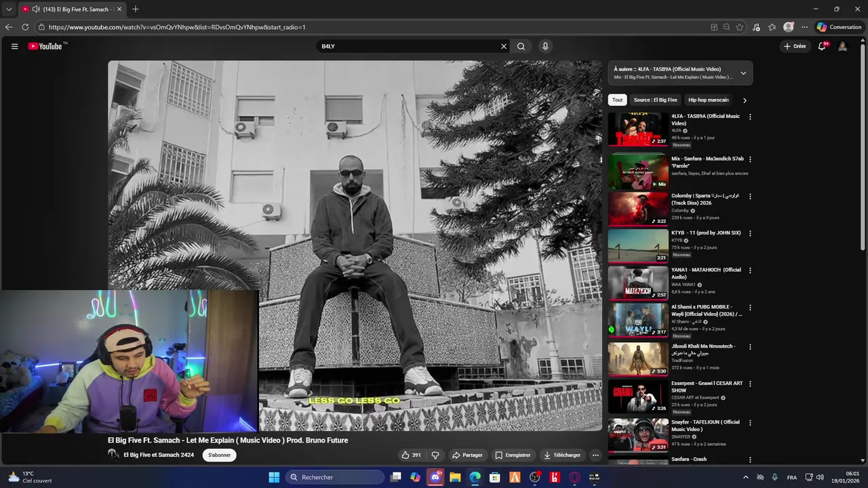Play Snayfer TAFELIOUN thumbnail
Image resolution: width=868 pixels, height=488 pixels.
point(638,435)
